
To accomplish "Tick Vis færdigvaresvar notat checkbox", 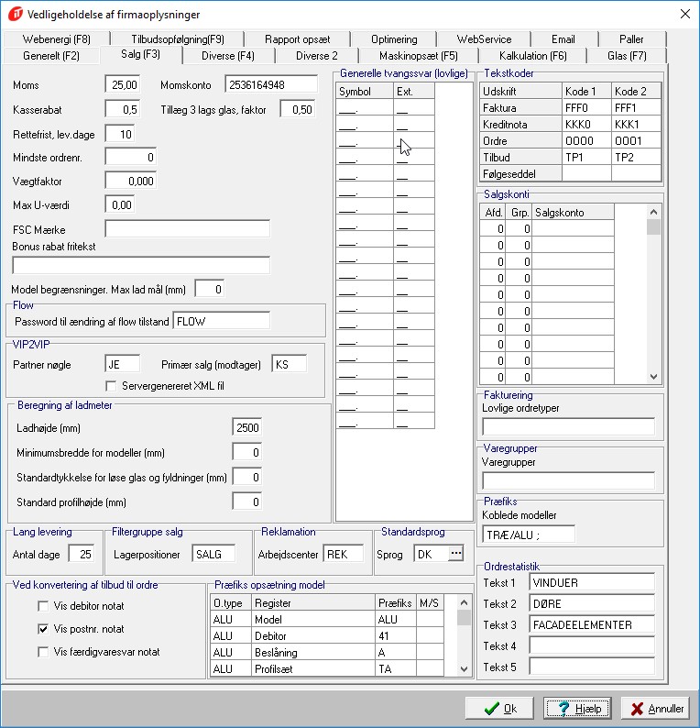I will click(x=43, y=652).
